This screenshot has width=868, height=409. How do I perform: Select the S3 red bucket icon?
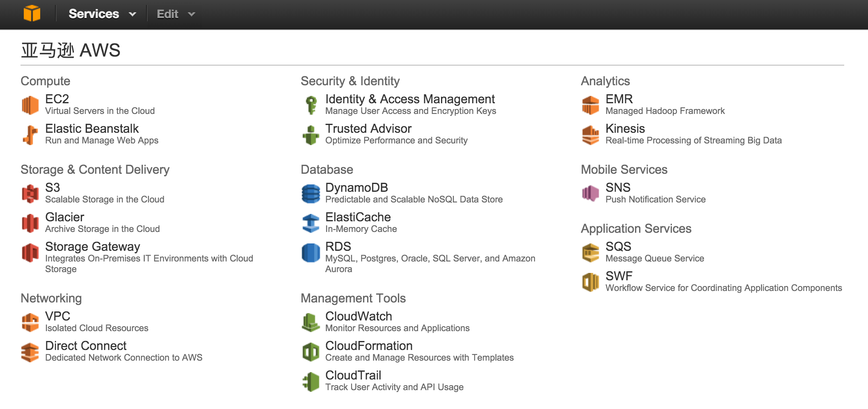coord(30,193)
